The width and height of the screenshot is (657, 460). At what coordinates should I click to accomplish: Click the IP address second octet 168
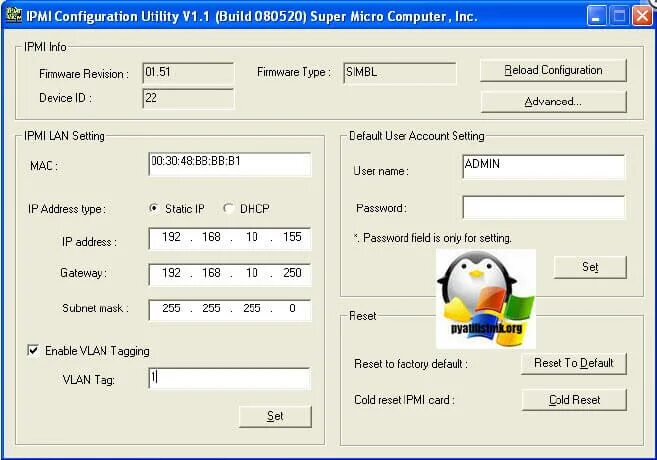(x=211, y=237)
